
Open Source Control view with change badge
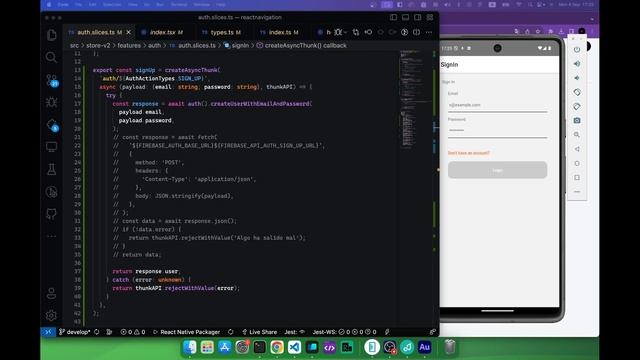click(x=52, y=80)
